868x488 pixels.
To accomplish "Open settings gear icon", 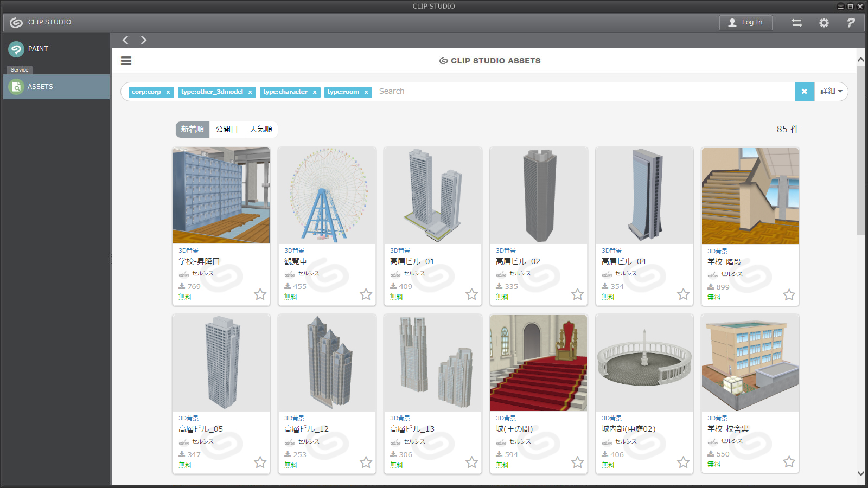I will [824, 23].
